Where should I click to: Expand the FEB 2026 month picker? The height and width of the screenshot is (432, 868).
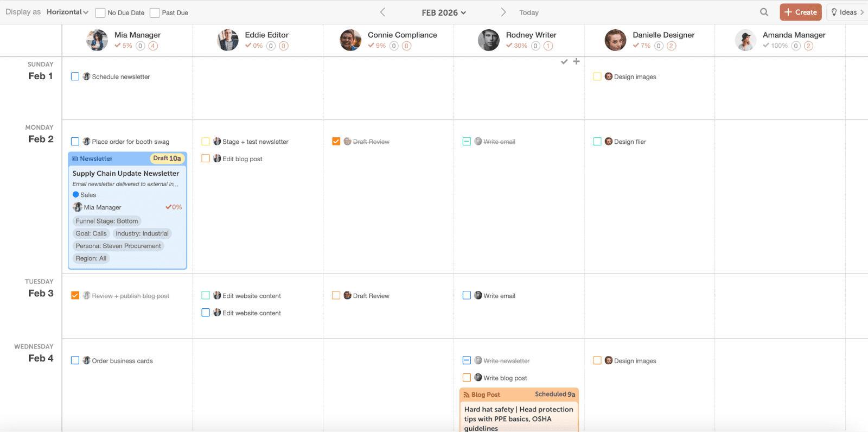(x=443, y=12)
